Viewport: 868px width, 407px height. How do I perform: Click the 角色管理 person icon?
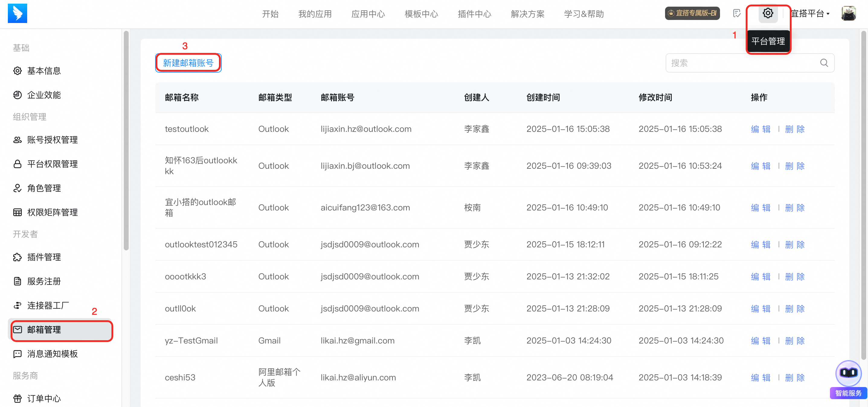pos(18,188)
